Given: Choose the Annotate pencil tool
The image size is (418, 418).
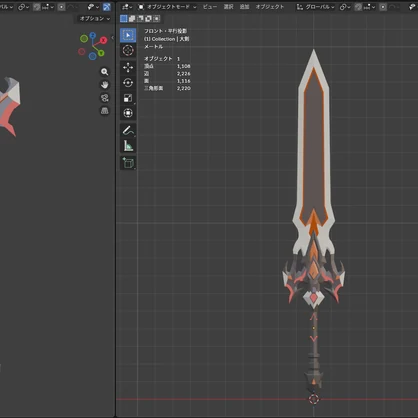Looking at the screenshot, I should pos(128,130).
